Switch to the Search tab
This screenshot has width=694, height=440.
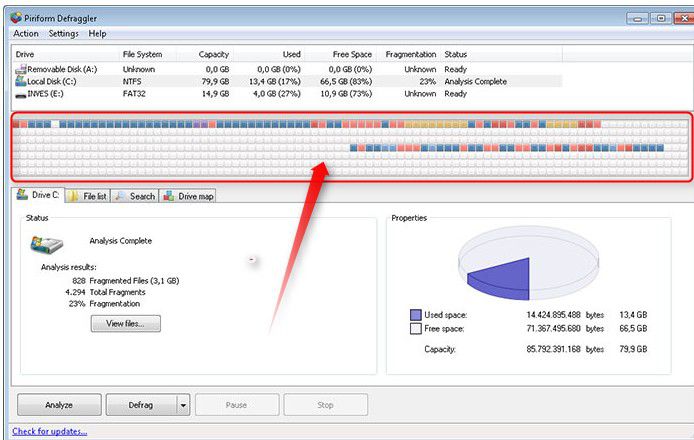[x=135, y=196]
